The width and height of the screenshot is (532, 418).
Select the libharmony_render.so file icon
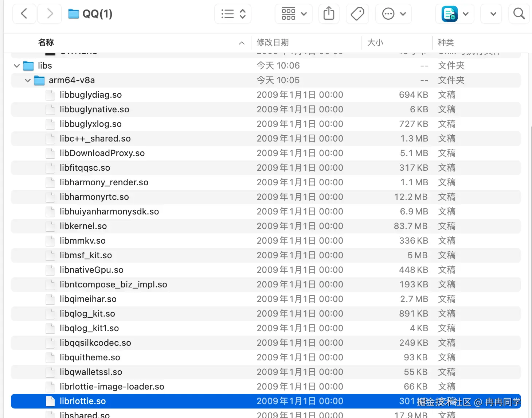click(50, 182)
